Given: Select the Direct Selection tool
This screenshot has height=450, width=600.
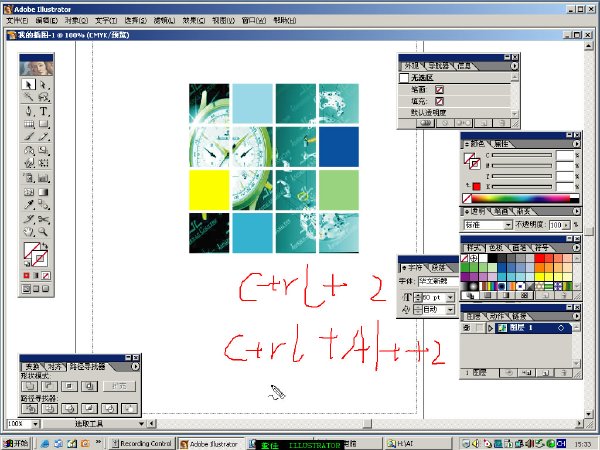Looking at the screenshot, I should [44, 84].
